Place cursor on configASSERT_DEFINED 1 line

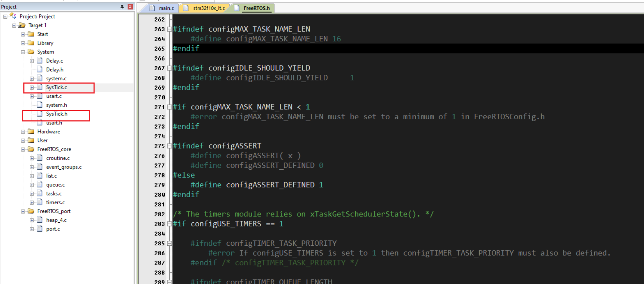pyautogui.click(x=257, y=185)
